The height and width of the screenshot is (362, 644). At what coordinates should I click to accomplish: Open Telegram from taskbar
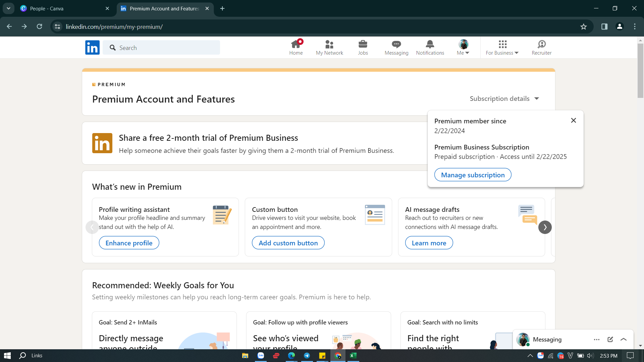click(x=307, y=356)
